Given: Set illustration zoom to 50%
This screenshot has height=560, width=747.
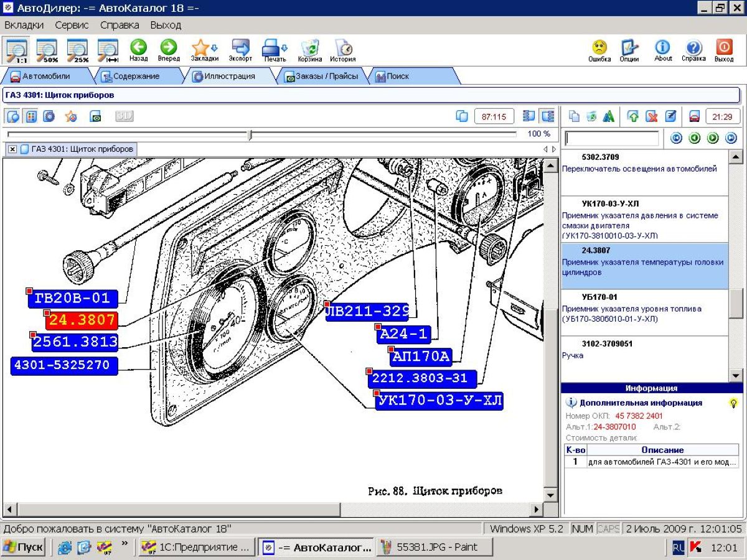Looking at the screenshot, I should tap(47, 50).
